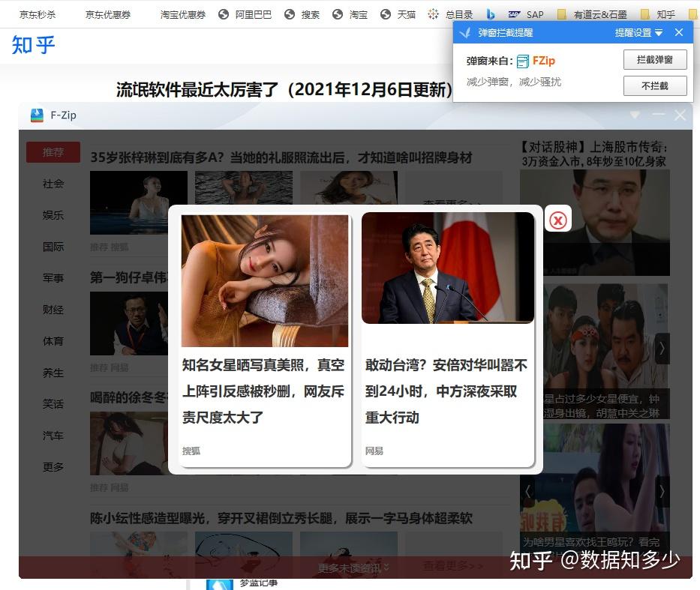Open 京东优惠券 bookmark
Viewport: 700px width, 590px height.
108,15
